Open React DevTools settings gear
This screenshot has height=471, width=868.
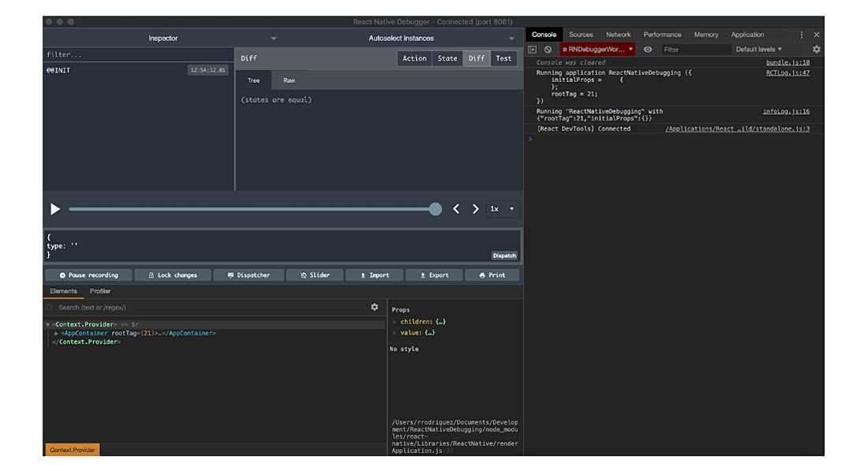[x=375, y=307]
